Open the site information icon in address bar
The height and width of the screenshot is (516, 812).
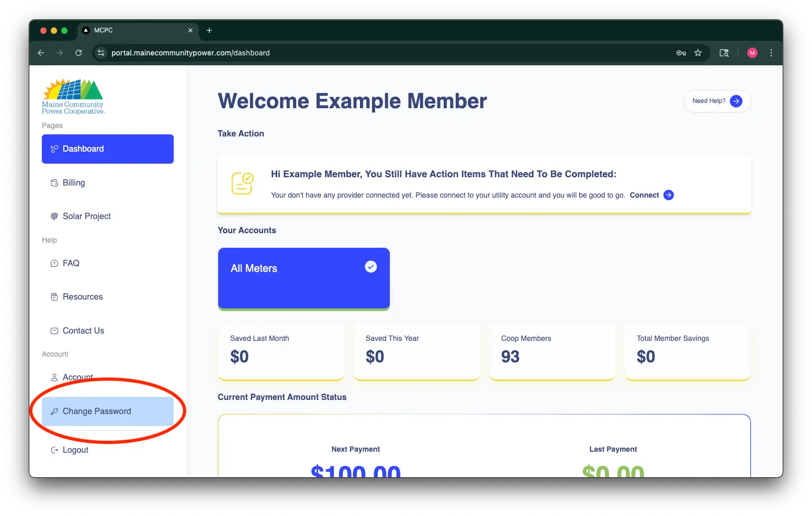point(101,53)
